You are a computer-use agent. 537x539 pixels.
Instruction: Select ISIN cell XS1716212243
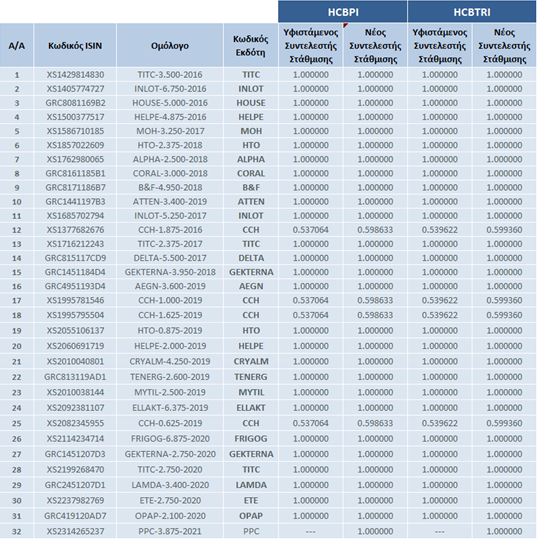click(75, 244)
